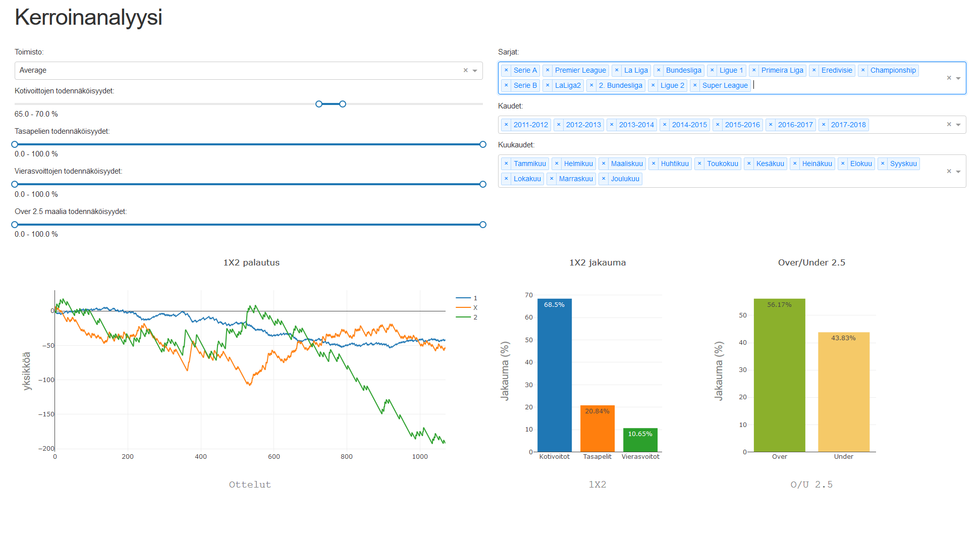The width and height of the screenshot is (980, 535).
Task: Open the Toimisto dropdown
Action: click(475, 71)
